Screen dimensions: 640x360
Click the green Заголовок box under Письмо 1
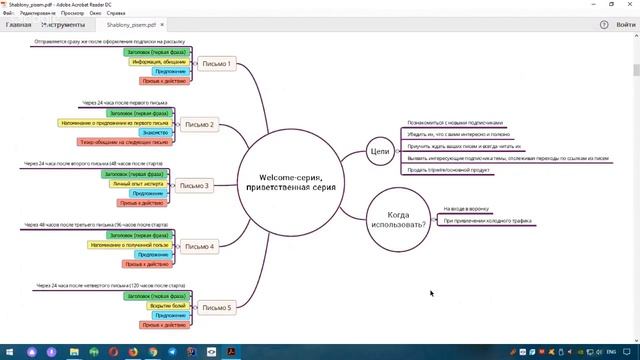156,52
